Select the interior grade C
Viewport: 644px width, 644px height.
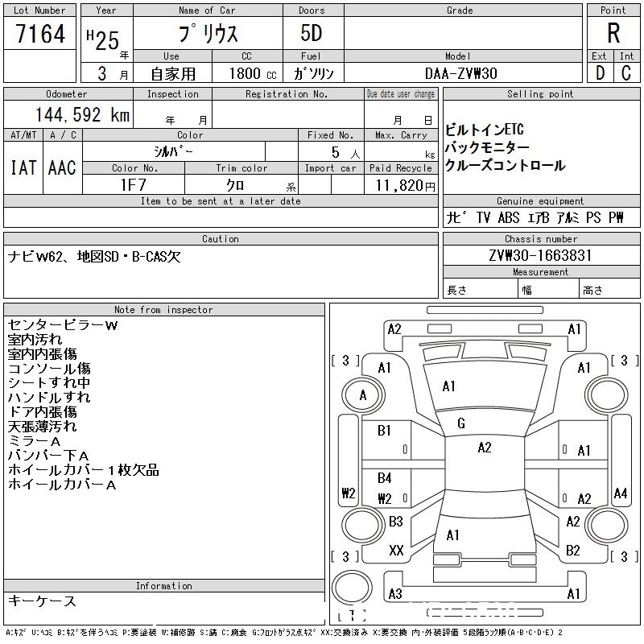[x=626, y=73]
